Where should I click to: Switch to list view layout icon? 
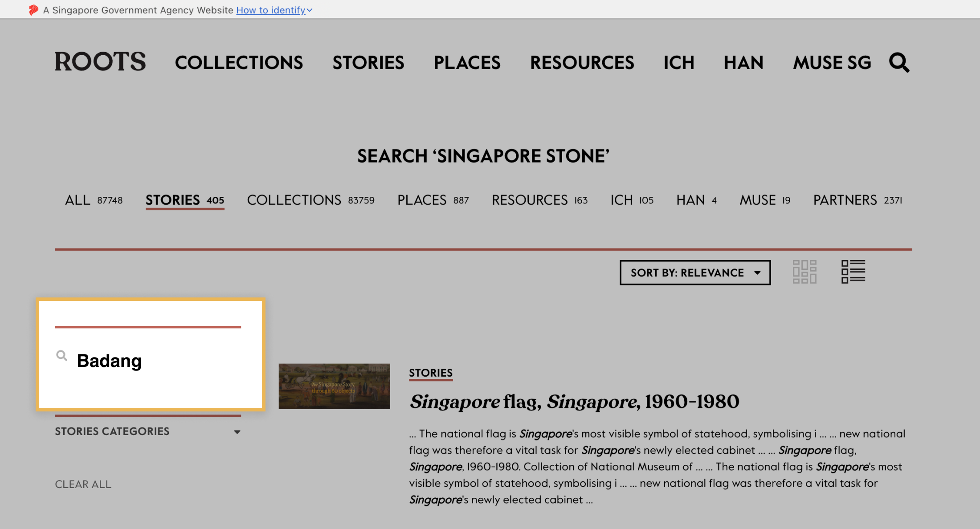[853, 272]
